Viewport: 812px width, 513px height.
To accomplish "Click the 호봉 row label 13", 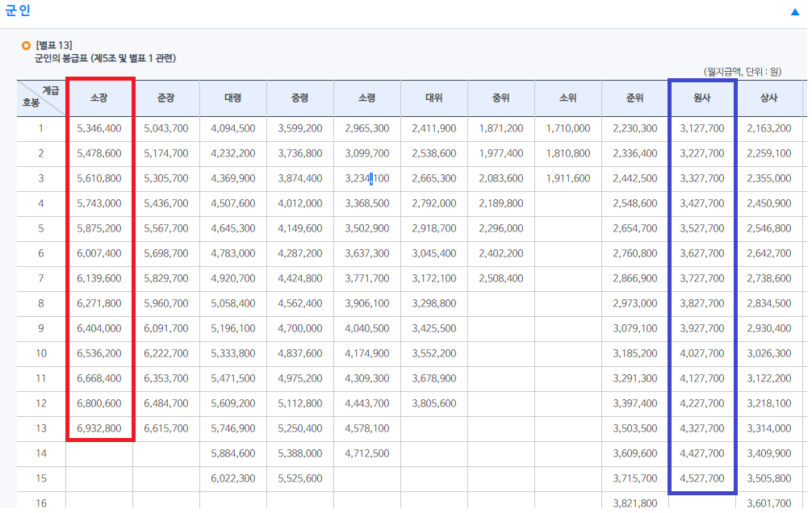I will pos(41,428).
